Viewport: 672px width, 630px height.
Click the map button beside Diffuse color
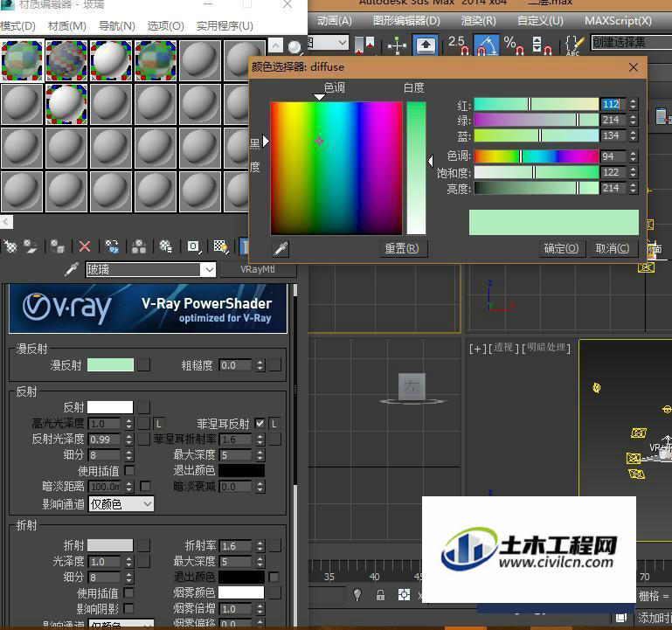tap(143, 365)
